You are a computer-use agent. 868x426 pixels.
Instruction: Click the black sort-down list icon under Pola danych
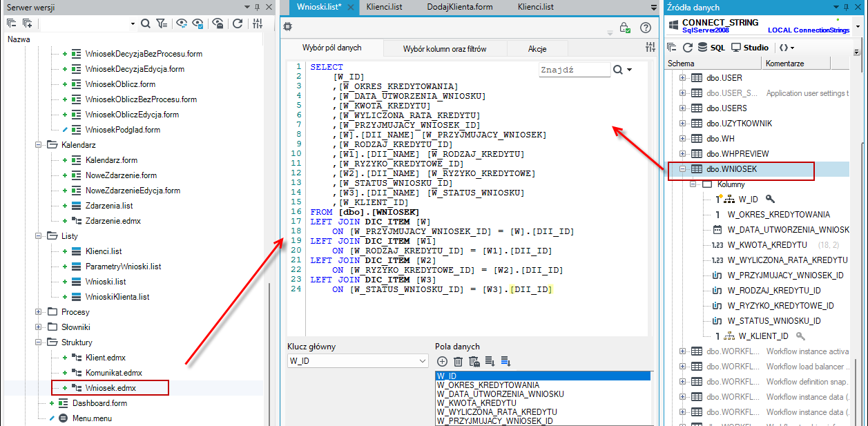pos(490,361)
